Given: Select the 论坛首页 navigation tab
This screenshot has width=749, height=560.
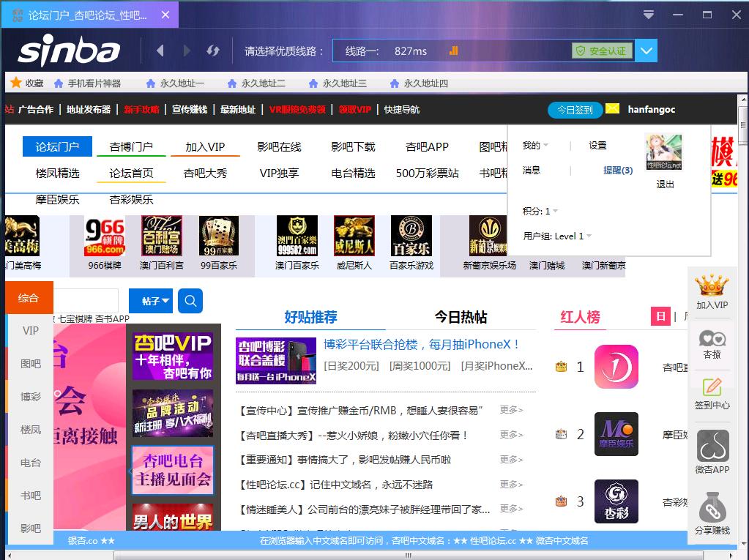Looking at the screenshot, I should 131,173.
